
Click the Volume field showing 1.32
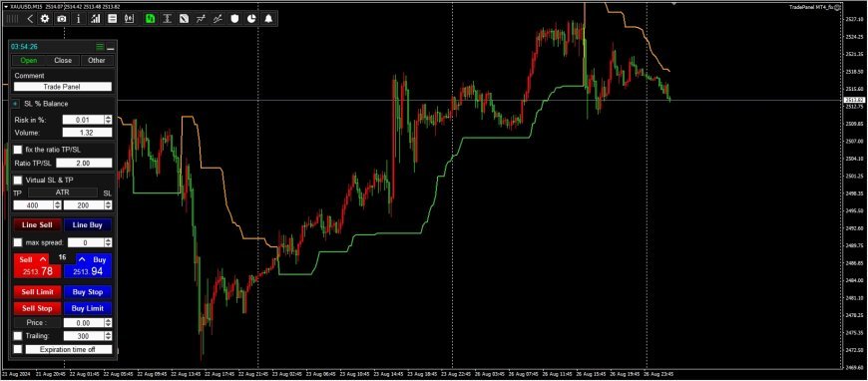point(87,133)
